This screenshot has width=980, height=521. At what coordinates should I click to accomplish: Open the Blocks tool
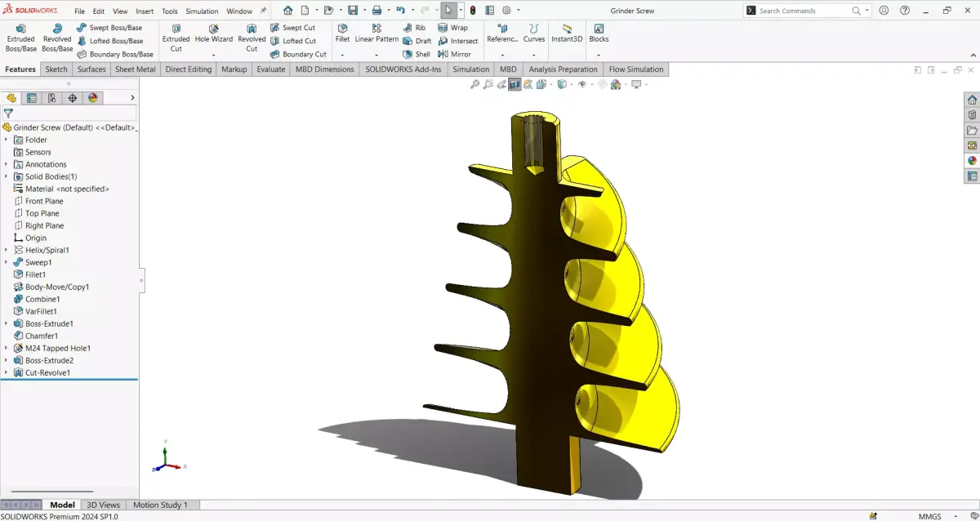tap(599, 33)
